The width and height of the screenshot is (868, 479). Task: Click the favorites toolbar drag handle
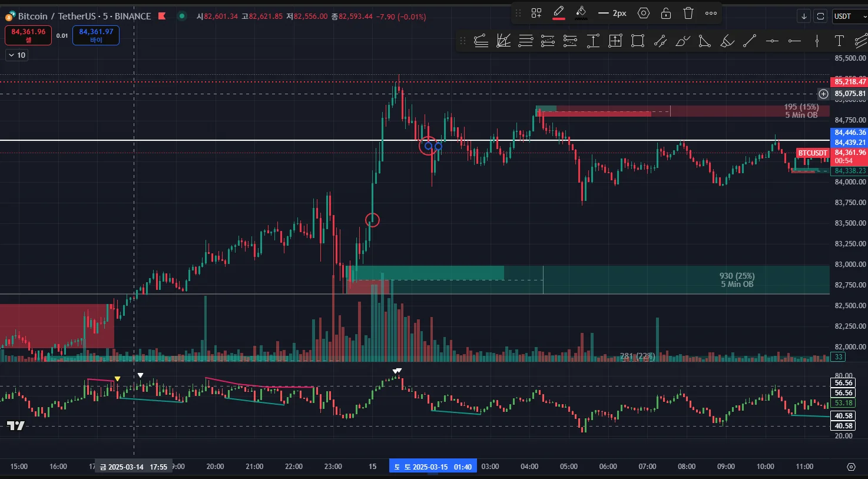click(463, 41)
